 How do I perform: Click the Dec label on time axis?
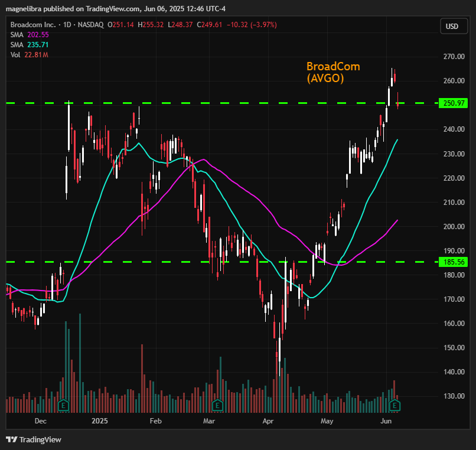click(x=40, y=421)
